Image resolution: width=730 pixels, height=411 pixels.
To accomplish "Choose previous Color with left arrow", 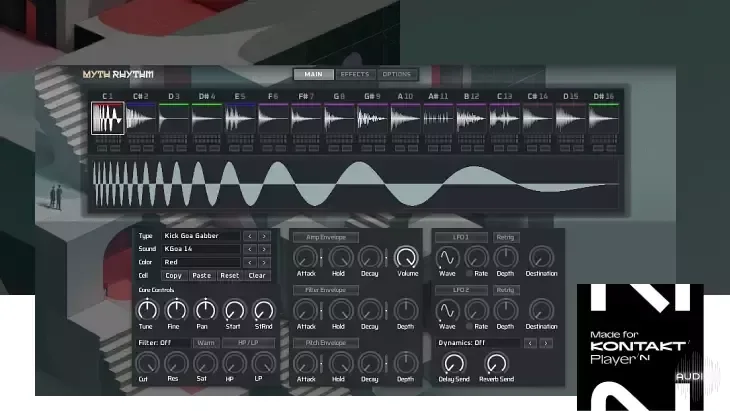I will pyautogui.click(x=250, y=262).
